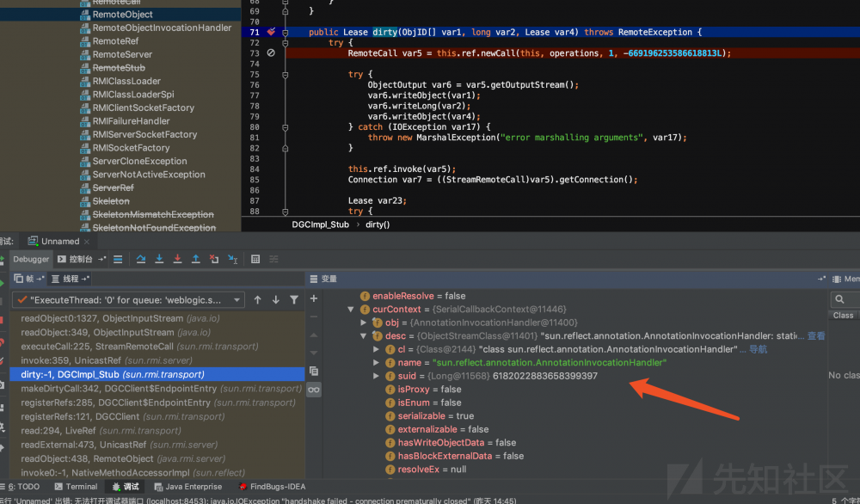Expand the suid variable node
This screenshot has height=504, width=860.
376,377
